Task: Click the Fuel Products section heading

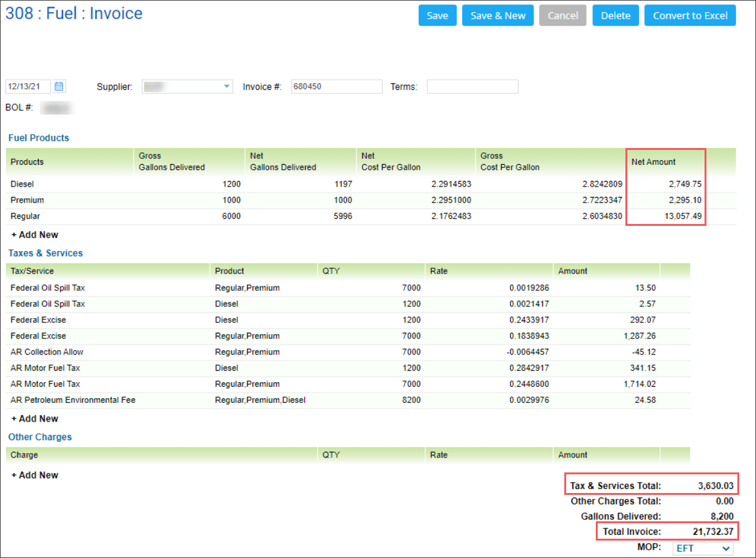Action: [39, 138]
